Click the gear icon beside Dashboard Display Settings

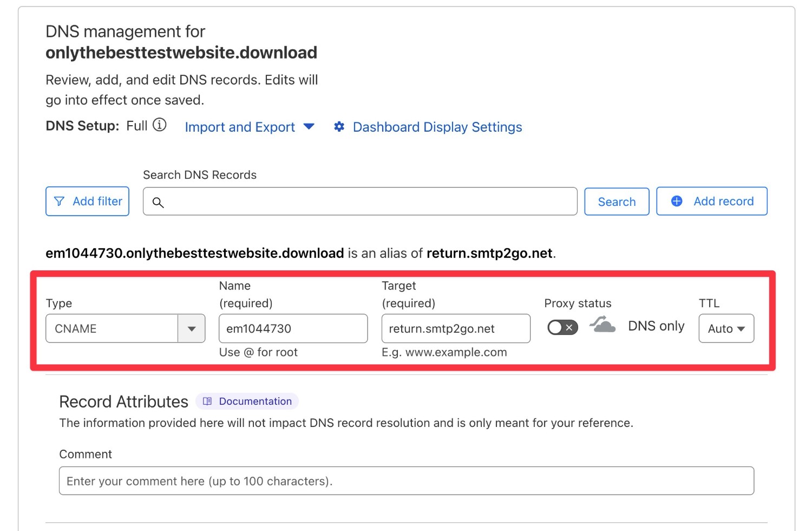coord(339,127)
